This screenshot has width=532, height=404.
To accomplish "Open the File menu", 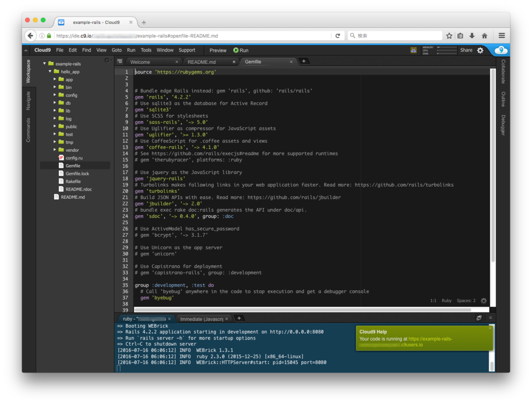I will click(x=60, y=50).
